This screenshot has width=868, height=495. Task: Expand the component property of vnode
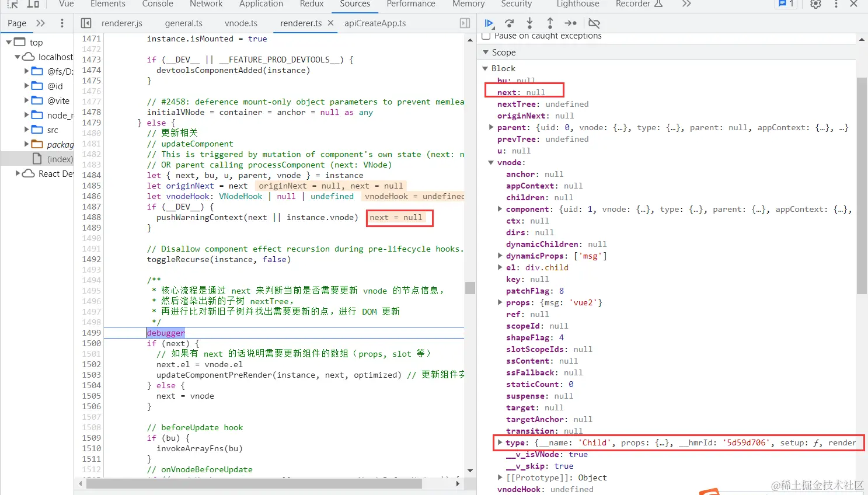500,209
